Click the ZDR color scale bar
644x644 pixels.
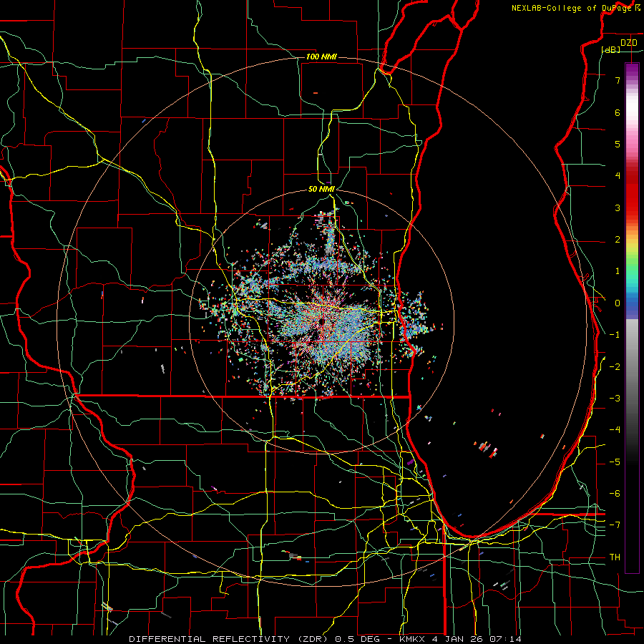632,318
